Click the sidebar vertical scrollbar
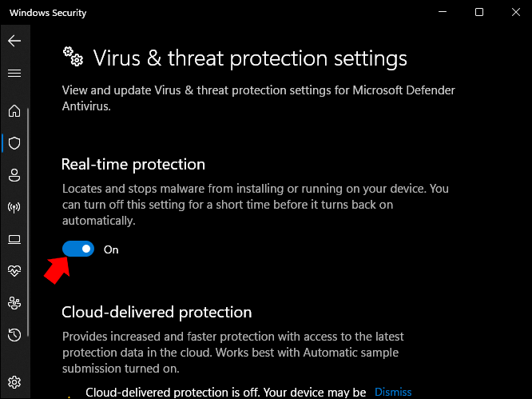The height and width of the screenshot is (399, 532). pos(28,222)
